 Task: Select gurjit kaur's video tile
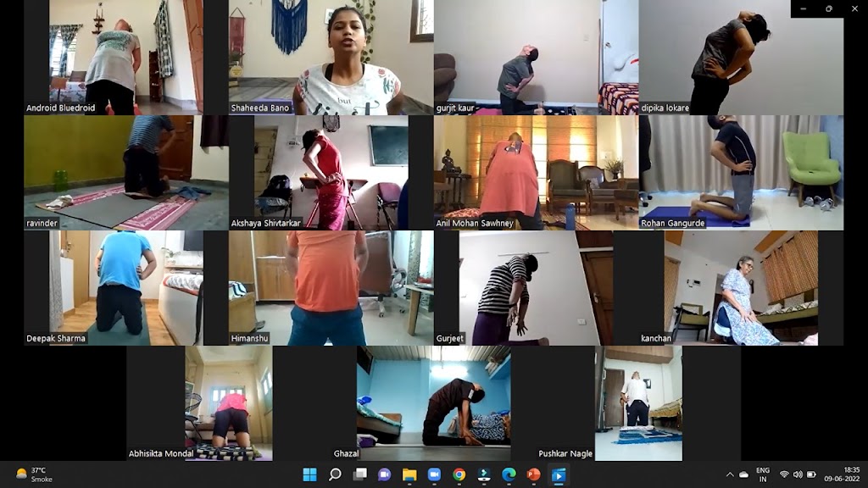536,57
